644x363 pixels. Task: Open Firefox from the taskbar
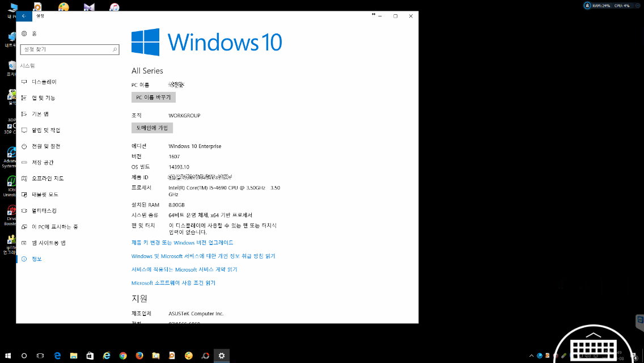point(139,356)
